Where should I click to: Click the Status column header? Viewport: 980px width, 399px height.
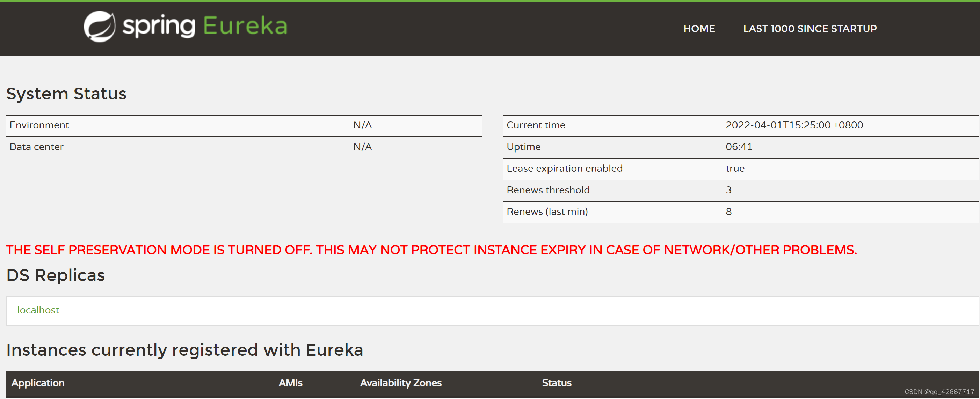556,383
